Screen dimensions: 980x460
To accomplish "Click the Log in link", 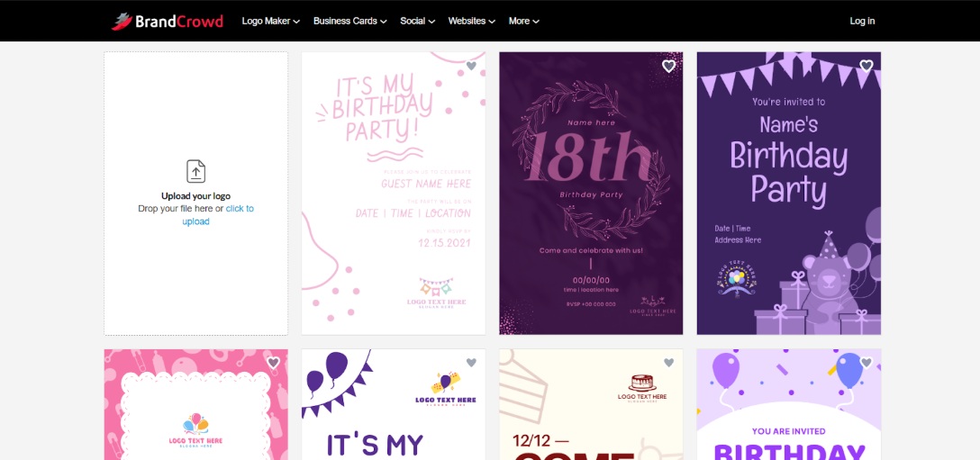I will (862, 21).
